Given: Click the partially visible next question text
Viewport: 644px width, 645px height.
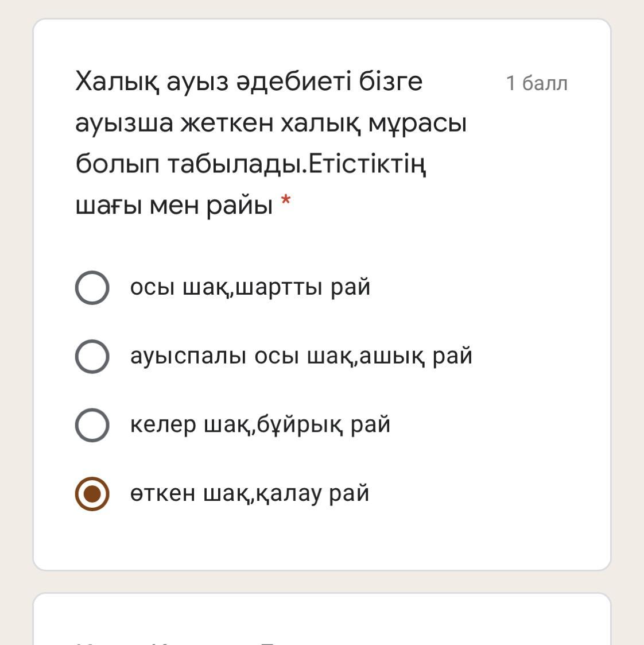Looking at the screenshot, I should [x=205, y=643].
